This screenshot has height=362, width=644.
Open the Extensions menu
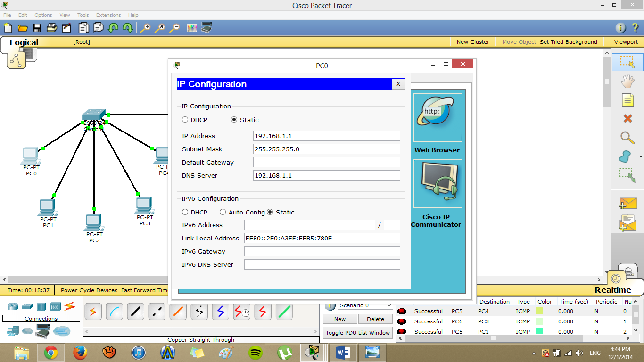(108, 15)
